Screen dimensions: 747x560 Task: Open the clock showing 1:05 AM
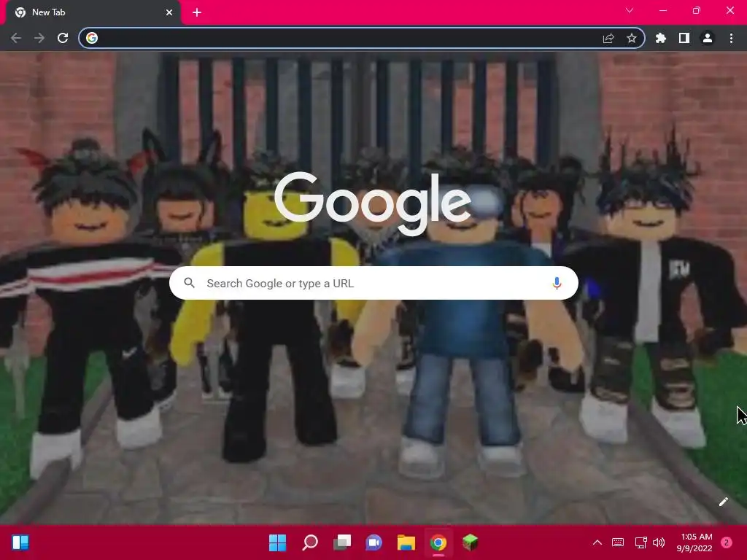tap(694, 542)
